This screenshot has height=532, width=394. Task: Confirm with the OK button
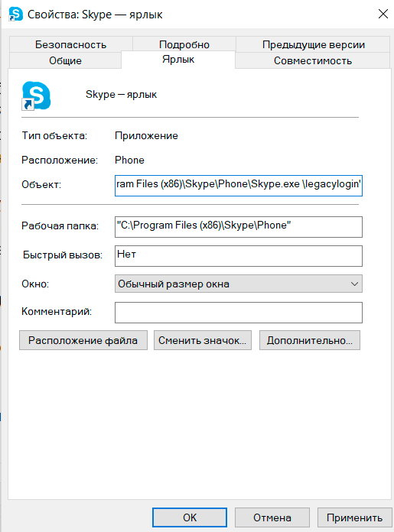click(x=190, y=517)
